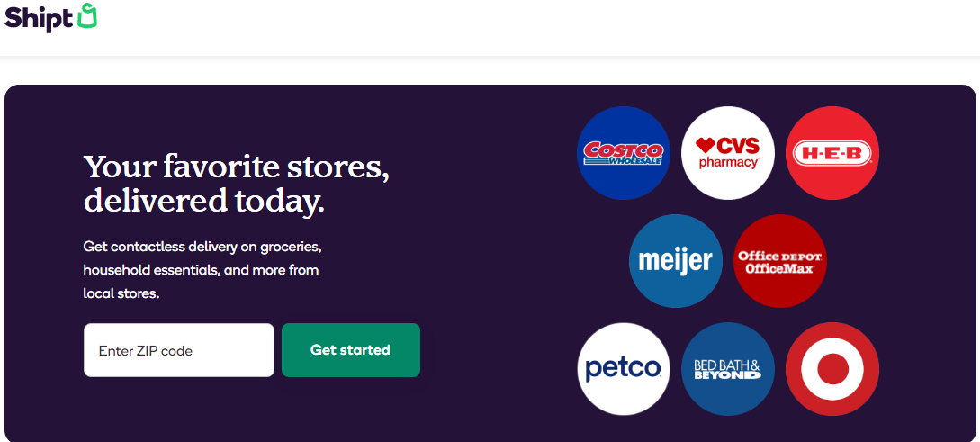
Task: Click the "OfficeMax" text in the red circle
Action: [x=779, y=268]
